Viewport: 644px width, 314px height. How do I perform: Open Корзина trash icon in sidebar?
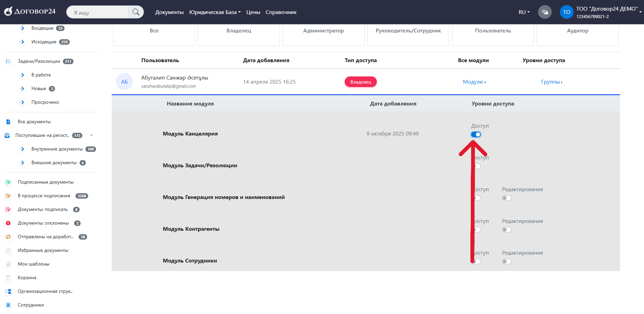click(x=9, y=278)
